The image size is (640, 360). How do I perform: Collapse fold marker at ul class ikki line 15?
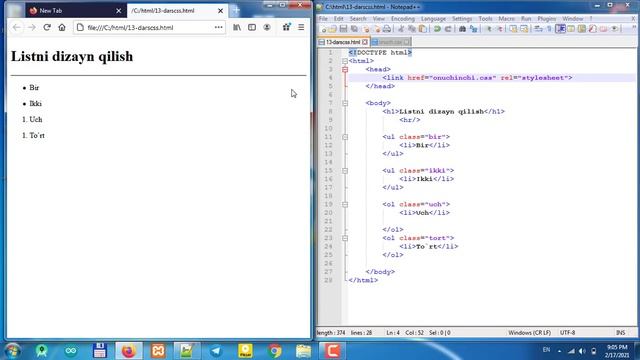coord(345,171)
